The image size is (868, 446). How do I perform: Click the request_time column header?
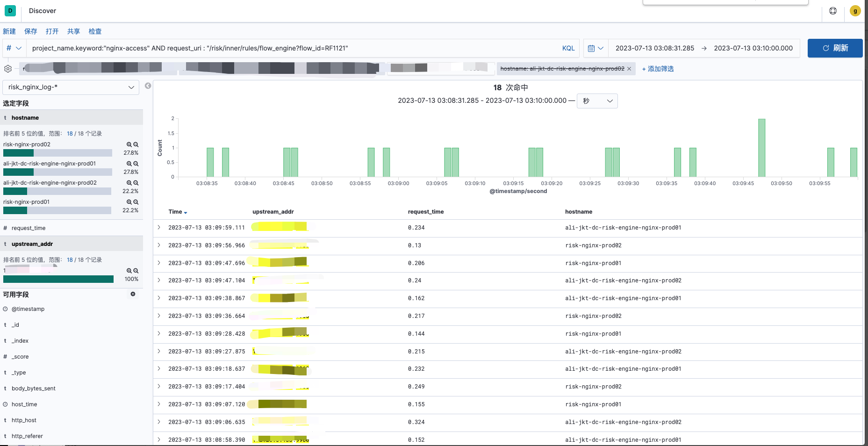(426, 212)
